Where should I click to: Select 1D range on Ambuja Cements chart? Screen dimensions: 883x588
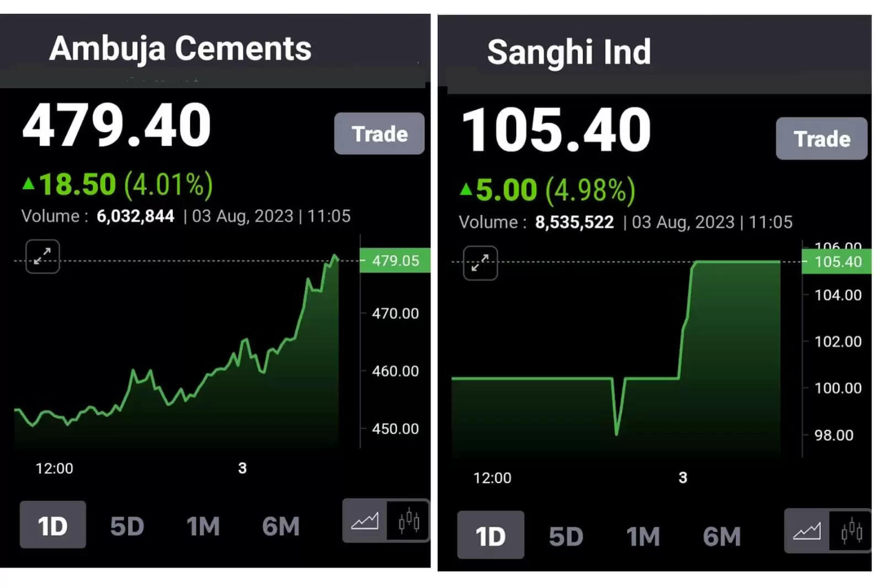53,525
